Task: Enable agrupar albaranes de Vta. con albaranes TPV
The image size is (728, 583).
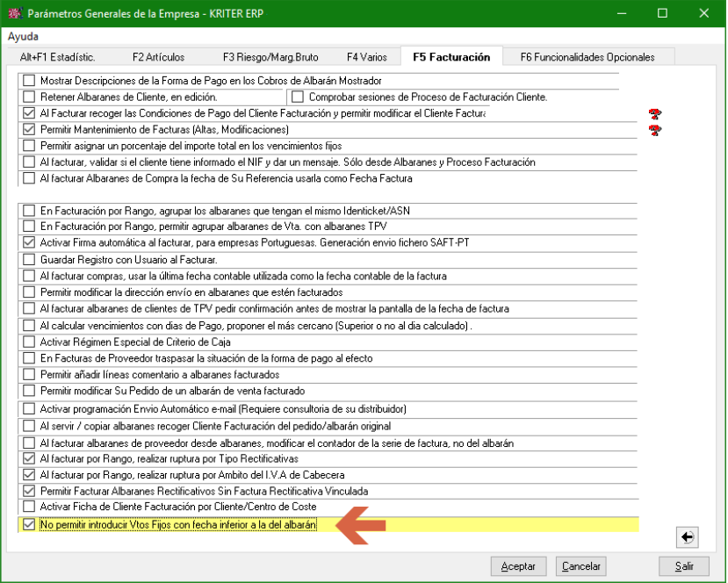Action: pos(29,227)
